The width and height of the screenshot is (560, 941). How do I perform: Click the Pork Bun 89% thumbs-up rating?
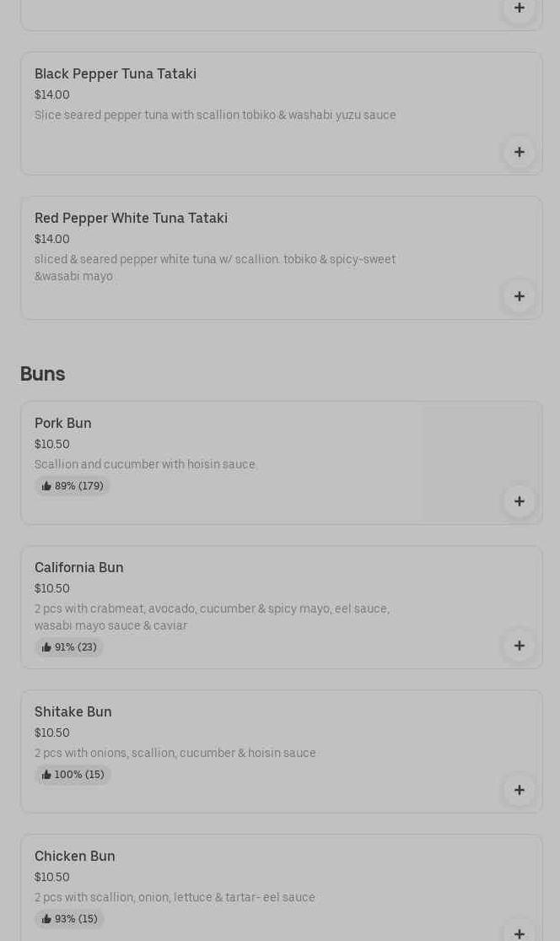pos(73,486)
